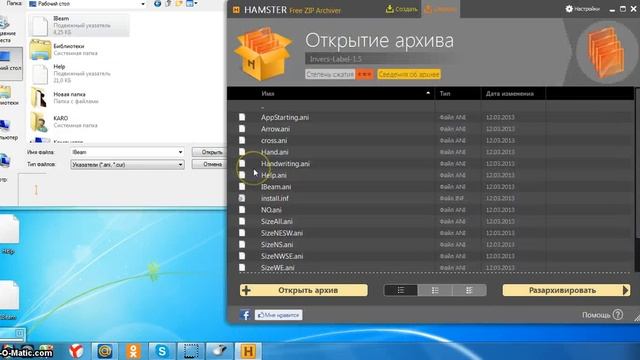Click file icon next to Arrow.ani
Image resolution: width=640 pixels, height=360 pixels.
(242, 129)
